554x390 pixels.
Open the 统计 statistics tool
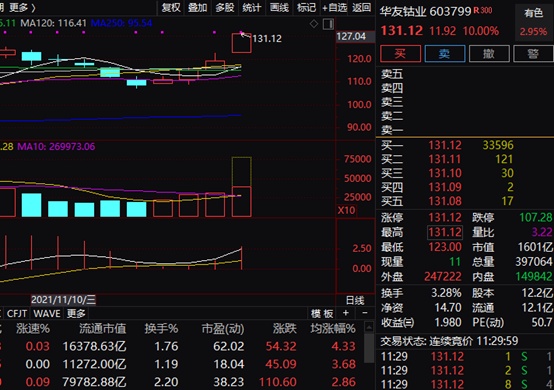click(252, 7)
